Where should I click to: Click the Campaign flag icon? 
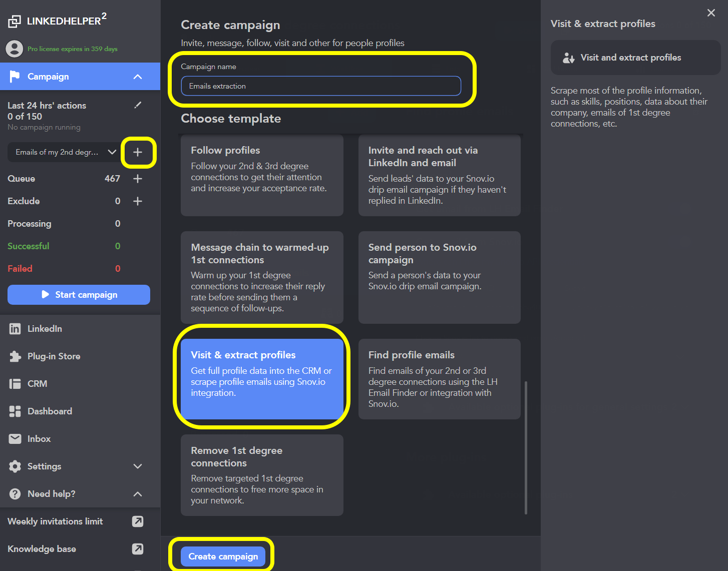tap(15, 76)
